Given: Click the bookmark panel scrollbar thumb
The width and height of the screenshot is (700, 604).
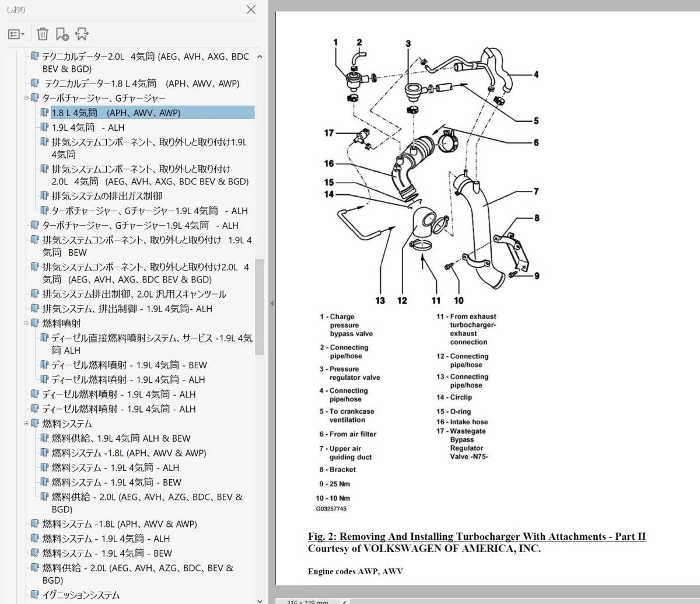Looking at the screenshot, I should [260, 307].
